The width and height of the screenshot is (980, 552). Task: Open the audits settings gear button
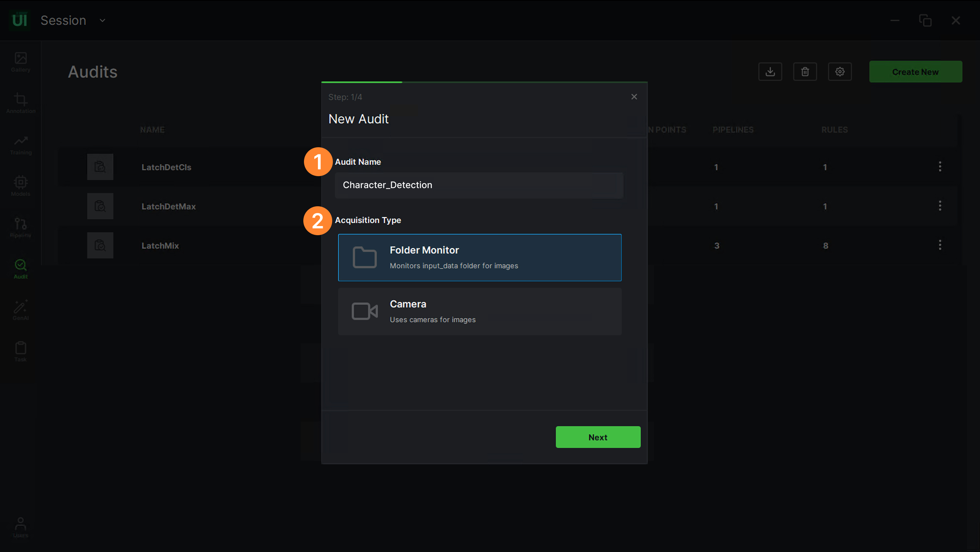tap(840, 72)
